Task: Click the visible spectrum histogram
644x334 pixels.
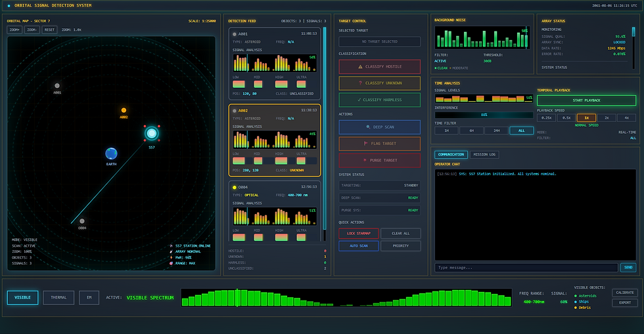Action: point(346,297)
